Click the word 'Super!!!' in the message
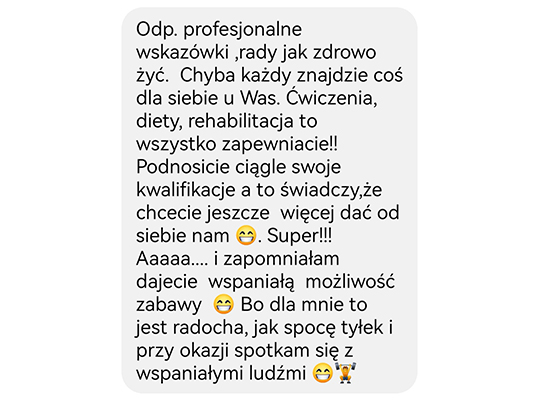The width and height of the screenshot is (540, 404). [x=300, y=236]
